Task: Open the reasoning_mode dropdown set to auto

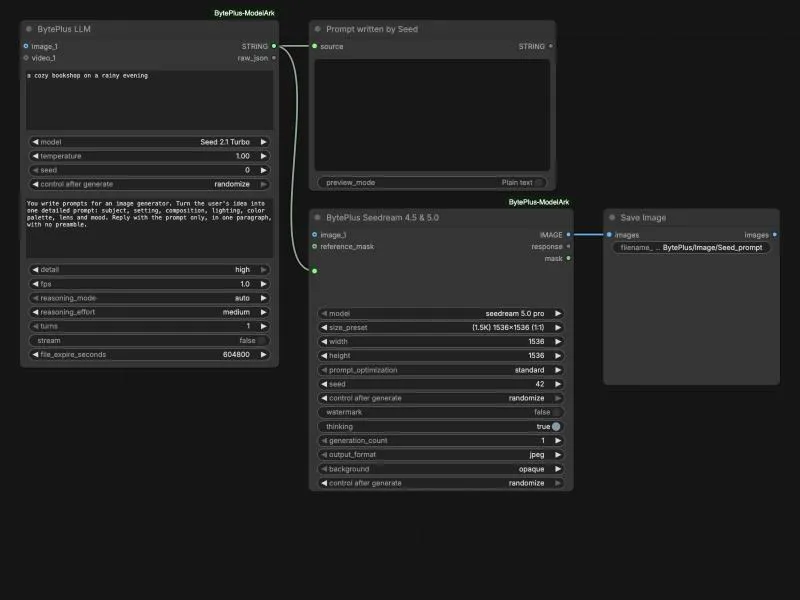Action: pyautogui.click(x=149, y=298)
